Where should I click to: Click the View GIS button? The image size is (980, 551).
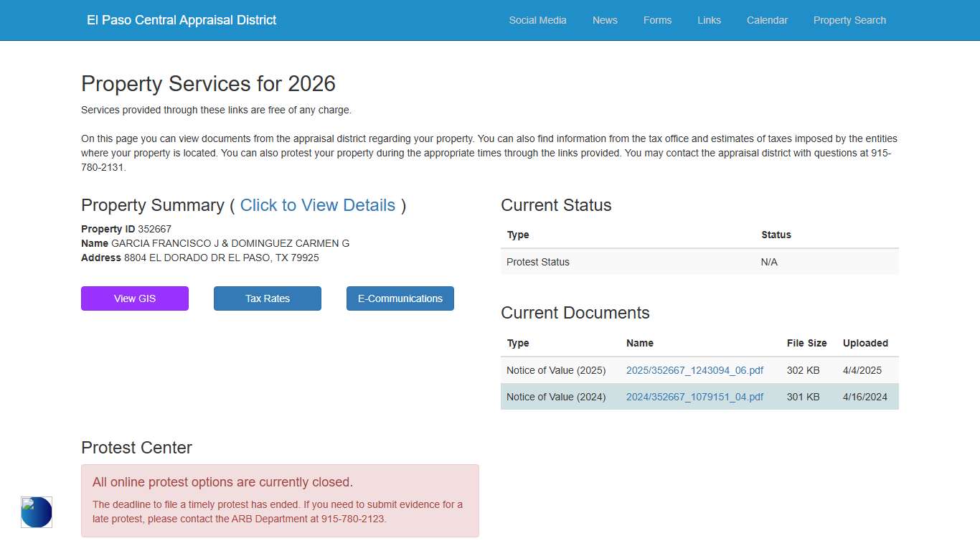[x=134, y=298]
